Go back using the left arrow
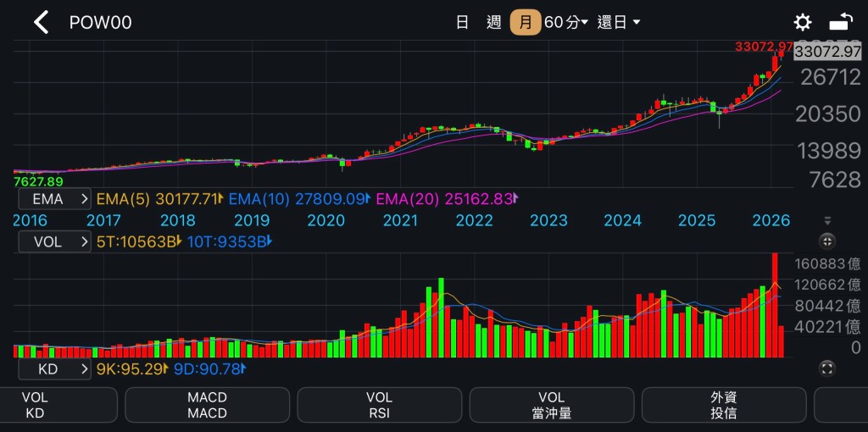The image size is (868, 432). (x=41, y=23)
